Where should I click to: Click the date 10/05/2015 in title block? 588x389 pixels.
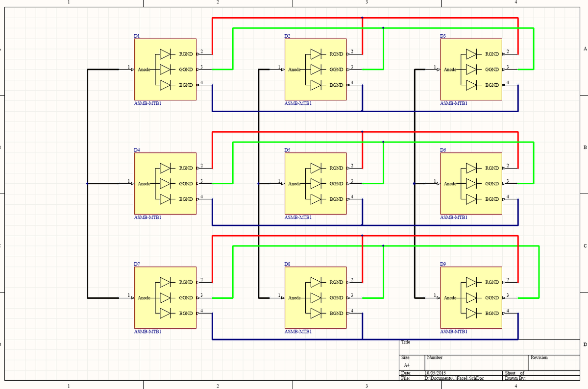click(435, 374)
